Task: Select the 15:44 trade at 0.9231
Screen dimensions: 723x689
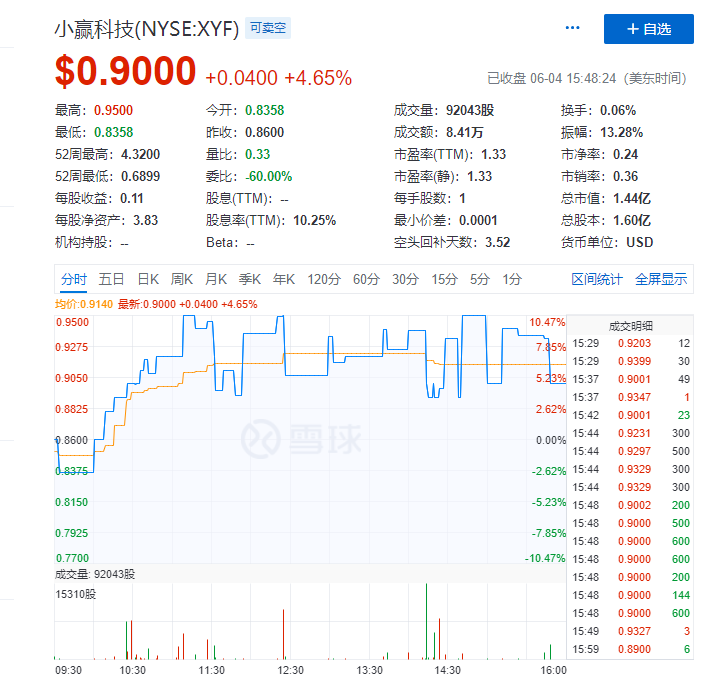Action: (630, 434)
